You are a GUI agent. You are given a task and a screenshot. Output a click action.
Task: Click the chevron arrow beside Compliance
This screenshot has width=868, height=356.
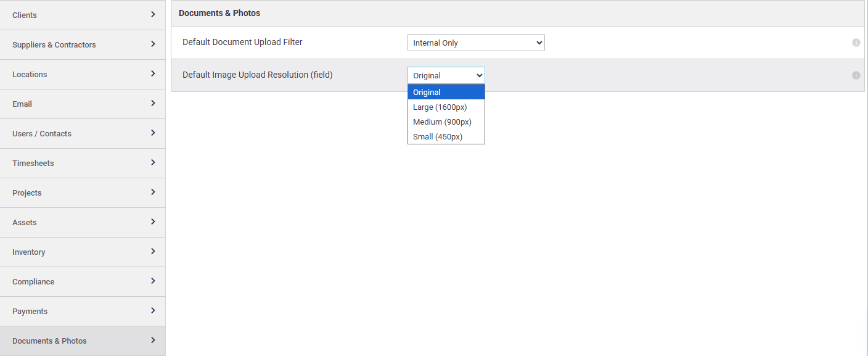tap(153, 281)
